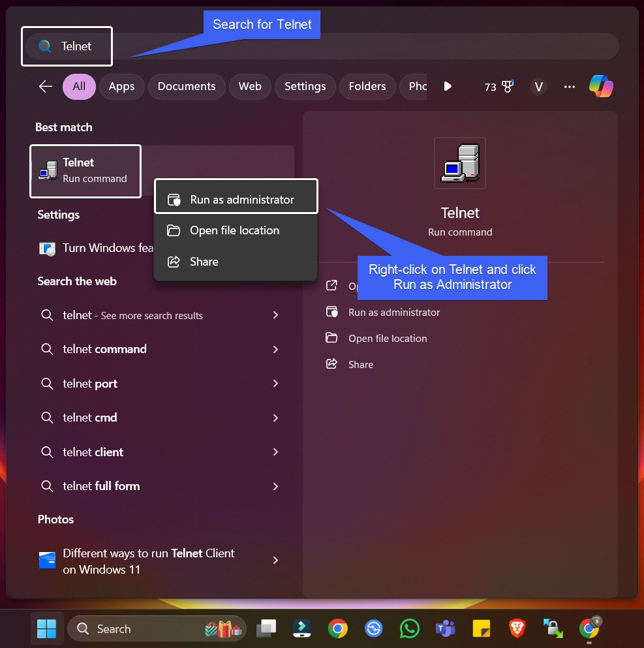
Task: Click the V account avatar
Action: [538, 87]
